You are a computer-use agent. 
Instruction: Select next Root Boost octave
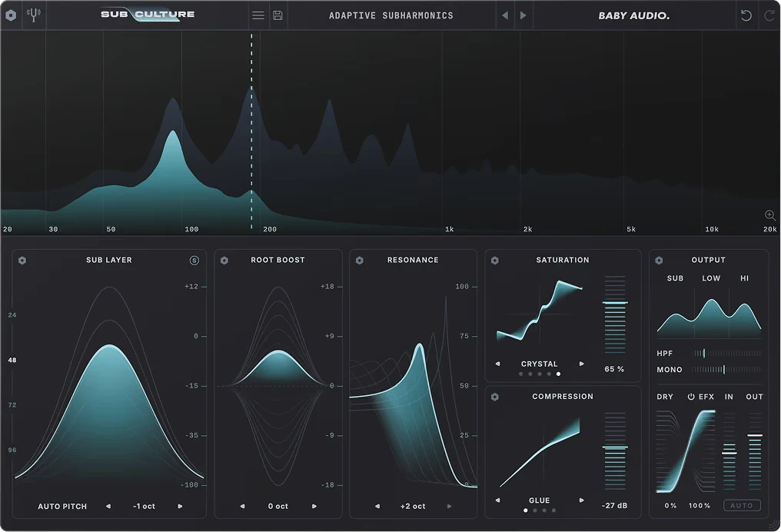[x=314, y=506]
